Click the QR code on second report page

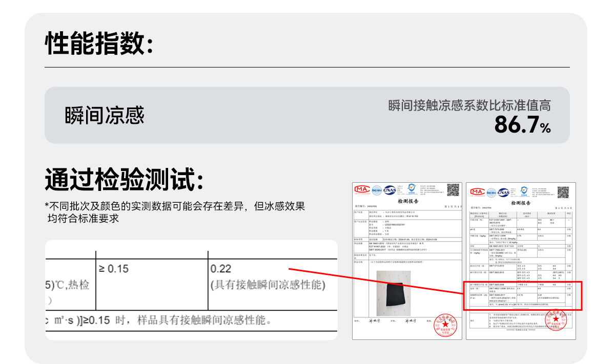[563, 192]
